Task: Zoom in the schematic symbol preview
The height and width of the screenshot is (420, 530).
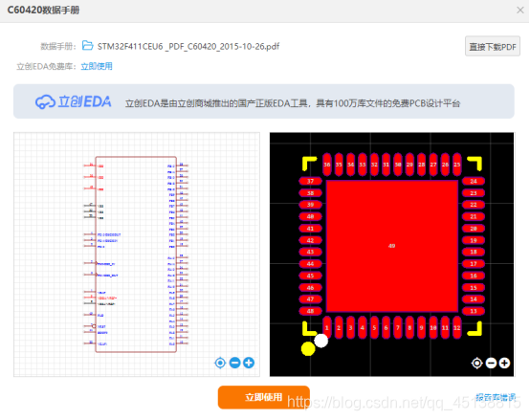Action: [249, 363]
